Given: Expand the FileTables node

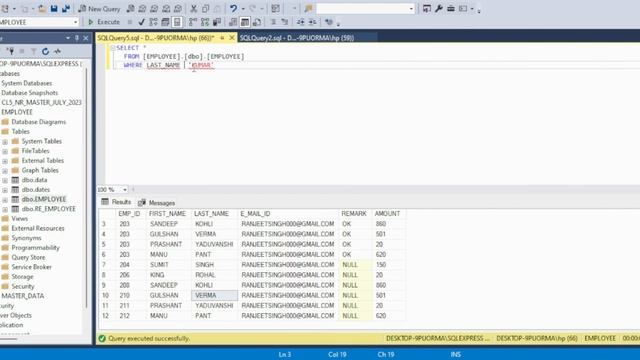Looking at the screenshot, I should [5, 151].
